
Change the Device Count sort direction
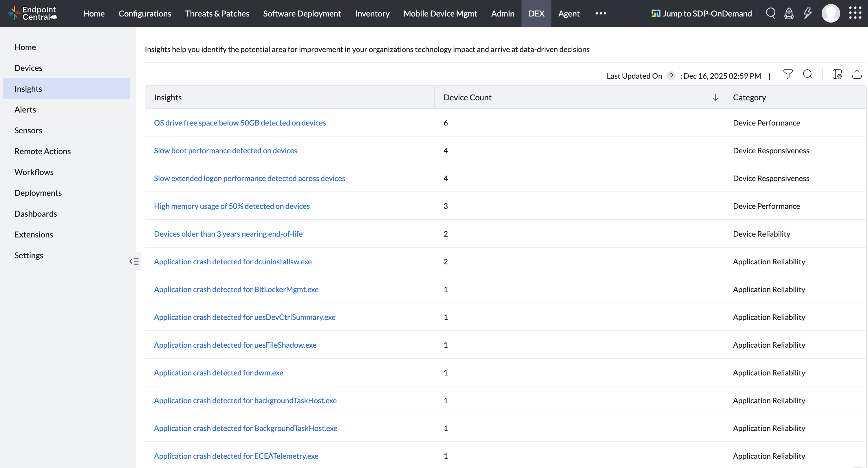coord(716,97)
